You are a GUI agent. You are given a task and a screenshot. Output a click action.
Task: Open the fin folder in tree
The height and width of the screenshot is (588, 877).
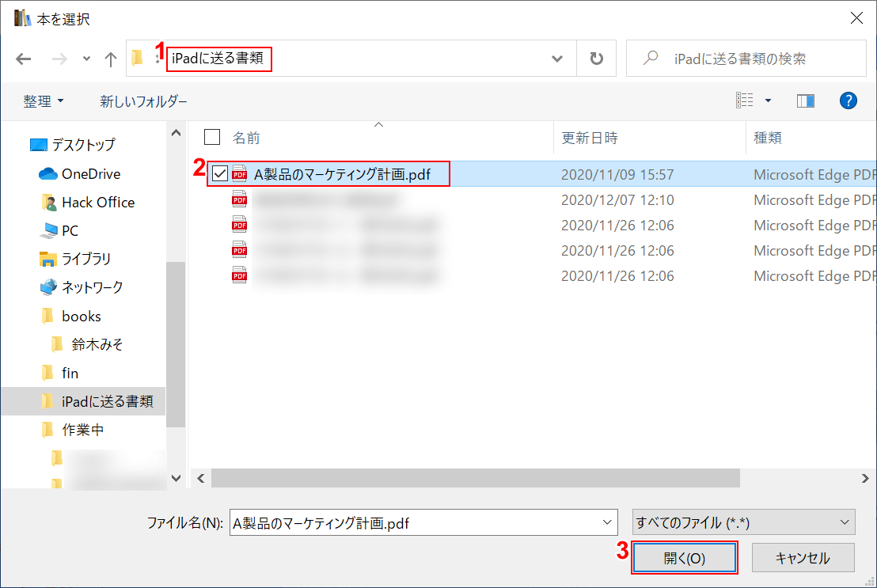70,374
